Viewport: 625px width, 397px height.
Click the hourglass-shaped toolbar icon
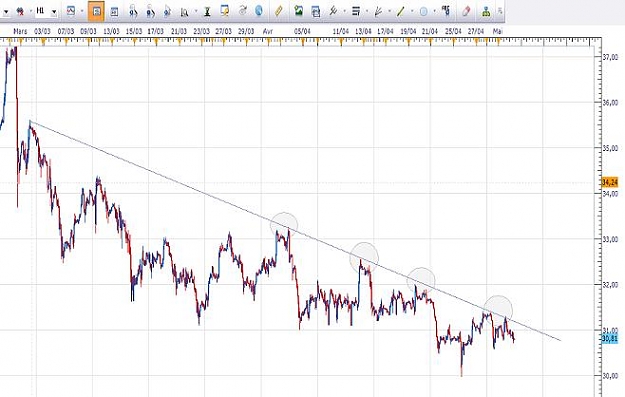[x=207, y=12]
